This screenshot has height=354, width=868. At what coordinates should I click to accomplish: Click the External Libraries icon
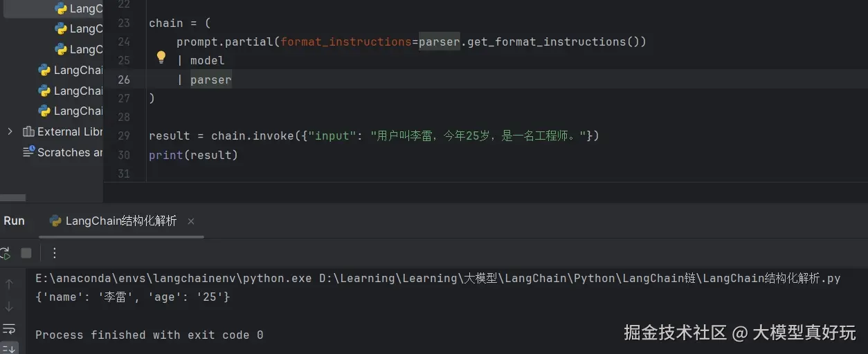point(28,131)
